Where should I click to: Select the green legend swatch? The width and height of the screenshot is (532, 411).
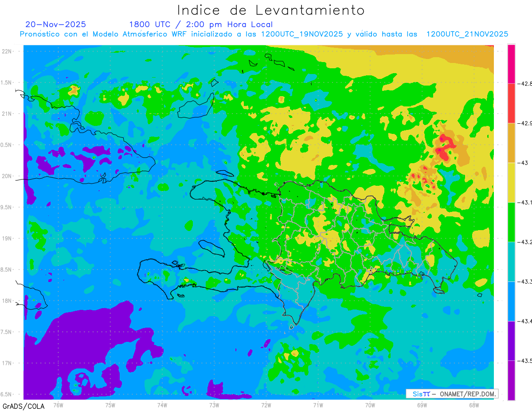click(511, 222)
